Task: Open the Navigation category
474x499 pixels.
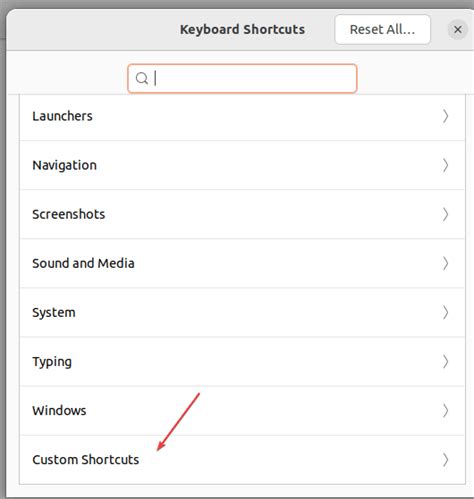Action: [x=242, y=165]
